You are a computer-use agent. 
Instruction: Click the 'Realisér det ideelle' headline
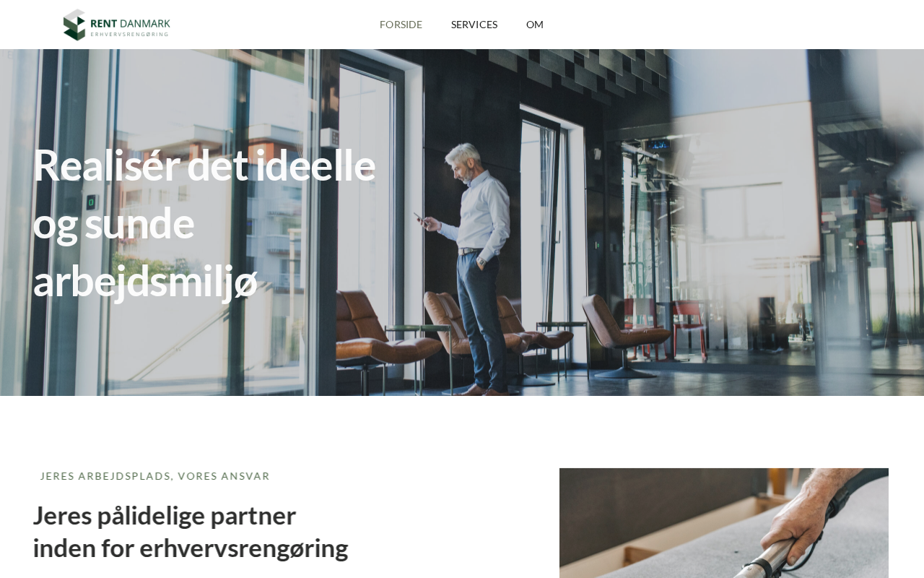pos(204,165)
